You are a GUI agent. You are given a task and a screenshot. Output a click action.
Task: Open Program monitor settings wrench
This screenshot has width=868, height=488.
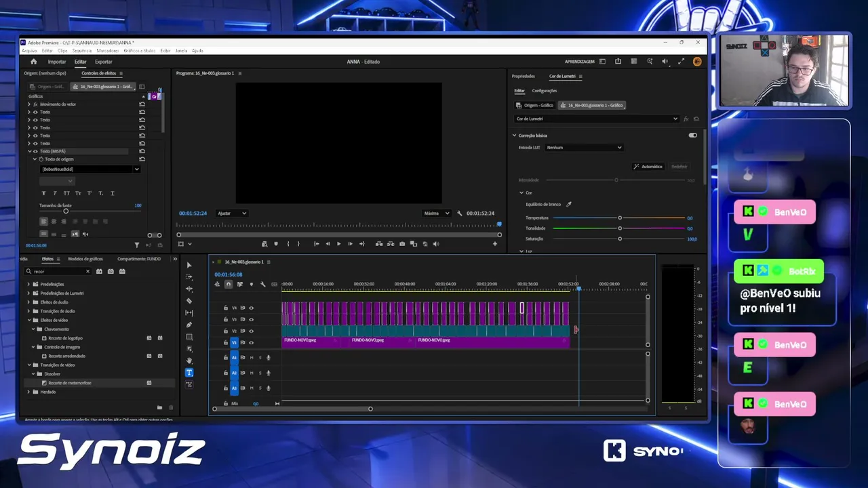460,213
